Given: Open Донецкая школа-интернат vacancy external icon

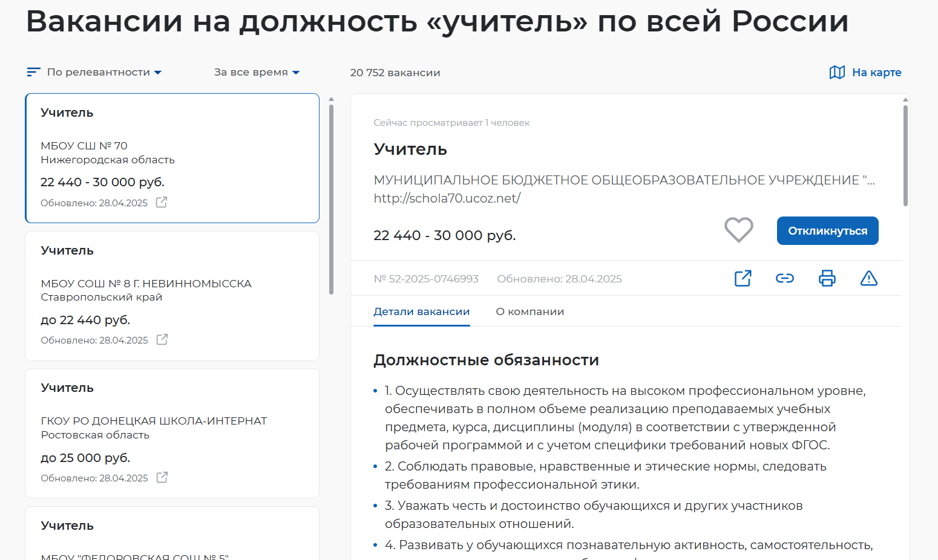Looking at the screenshot, I should (162, 478).
